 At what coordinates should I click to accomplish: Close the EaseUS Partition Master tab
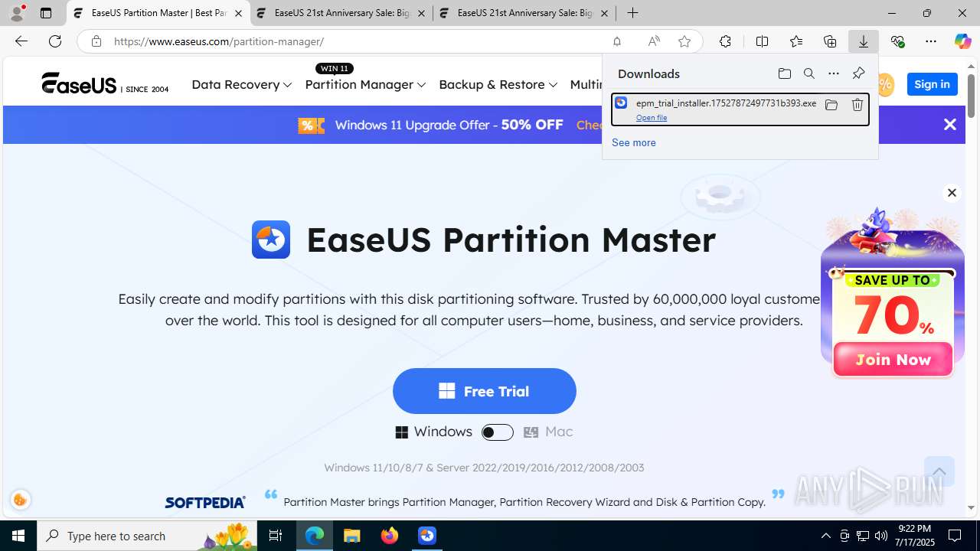coord(238,13)
